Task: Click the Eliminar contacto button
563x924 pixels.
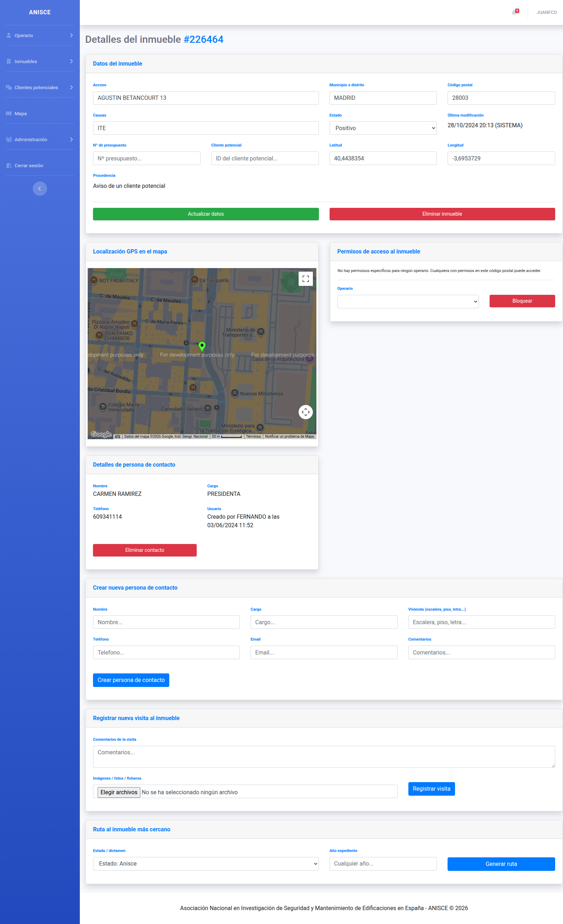Action: (145, 550)
